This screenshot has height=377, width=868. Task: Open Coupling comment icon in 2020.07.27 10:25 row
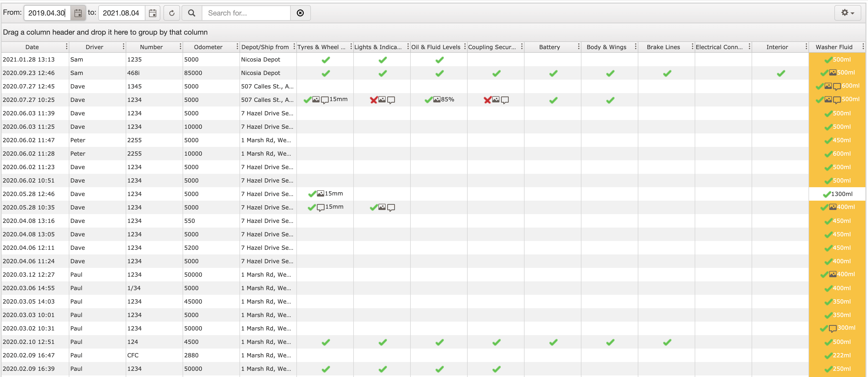(x=505, y=100)
